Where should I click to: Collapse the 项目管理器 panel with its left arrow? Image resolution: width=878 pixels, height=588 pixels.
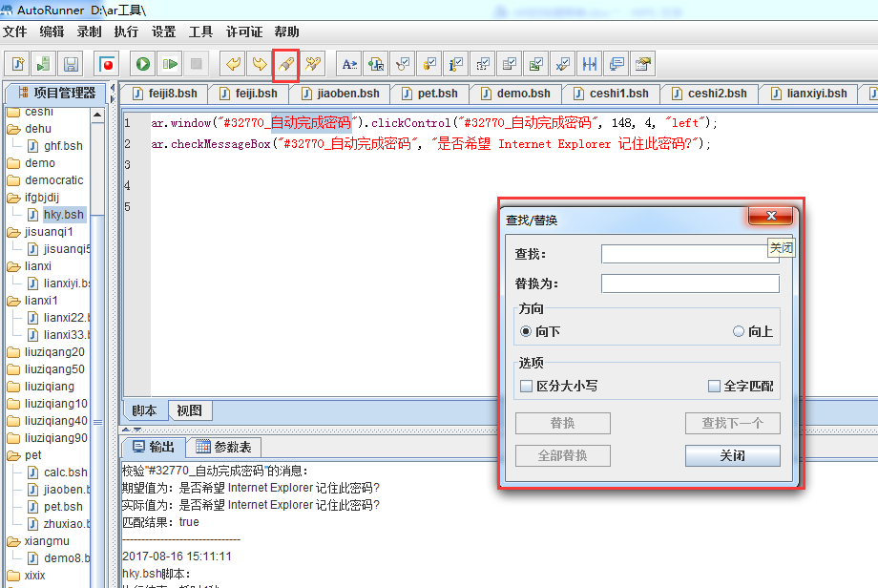click(x=113, y=88)
